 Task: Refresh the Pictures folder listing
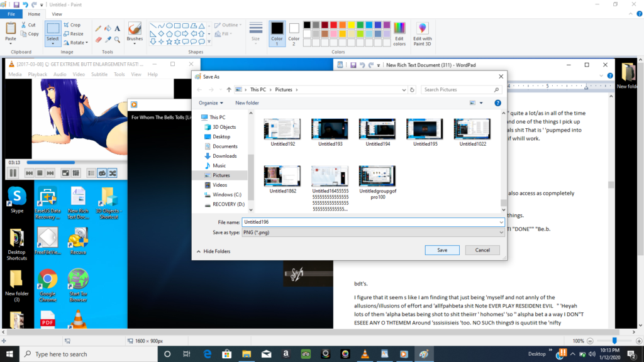click(412, 89)
